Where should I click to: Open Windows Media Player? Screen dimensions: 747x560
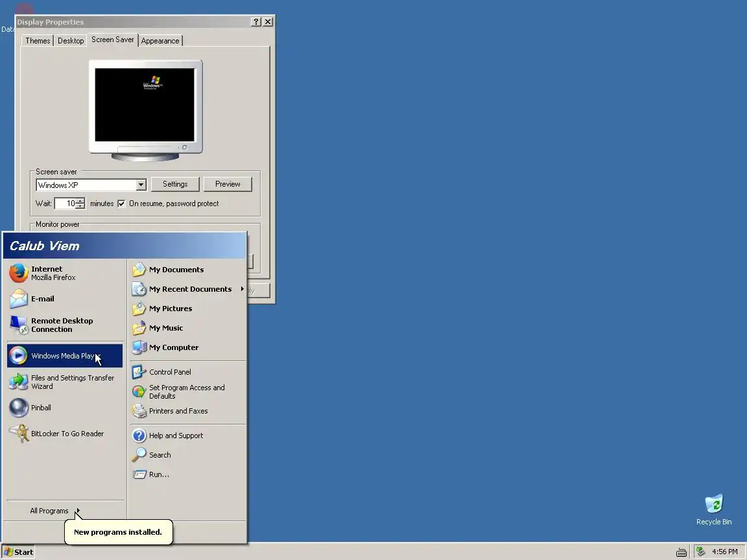pos(65,356)
